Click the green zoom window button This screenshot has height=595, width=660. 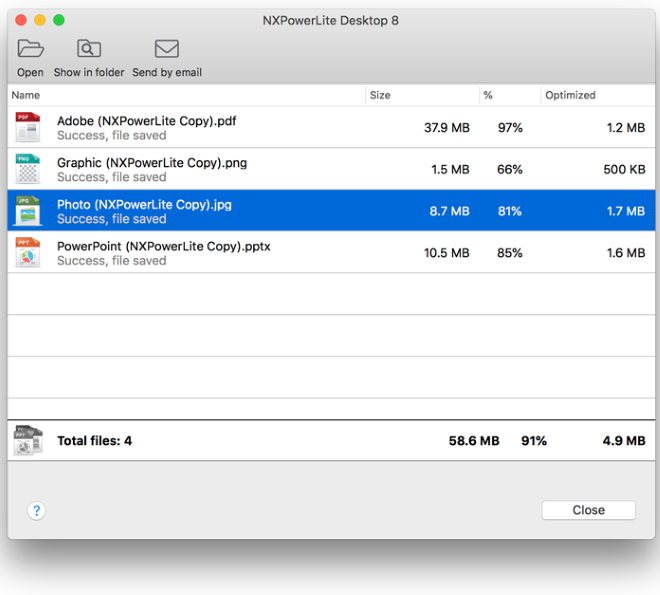[x=59, y=20]
